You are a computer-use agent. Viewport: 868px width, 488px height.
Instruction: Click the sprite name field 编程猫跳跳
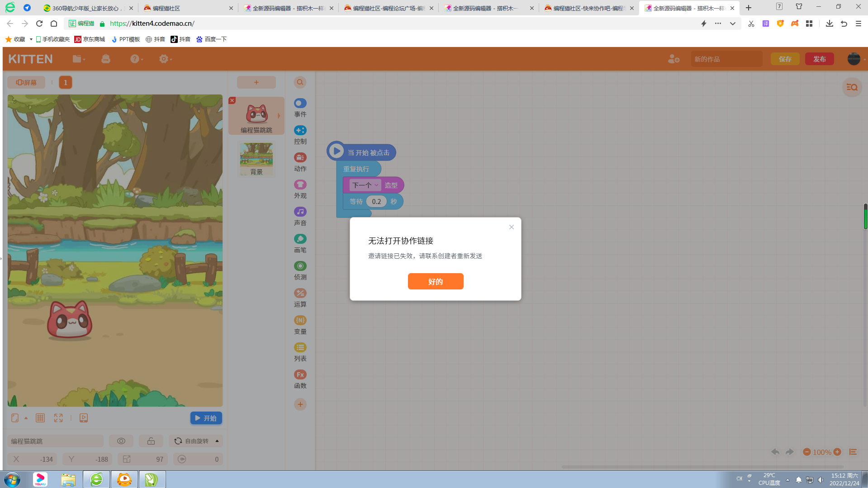(56, 441)
